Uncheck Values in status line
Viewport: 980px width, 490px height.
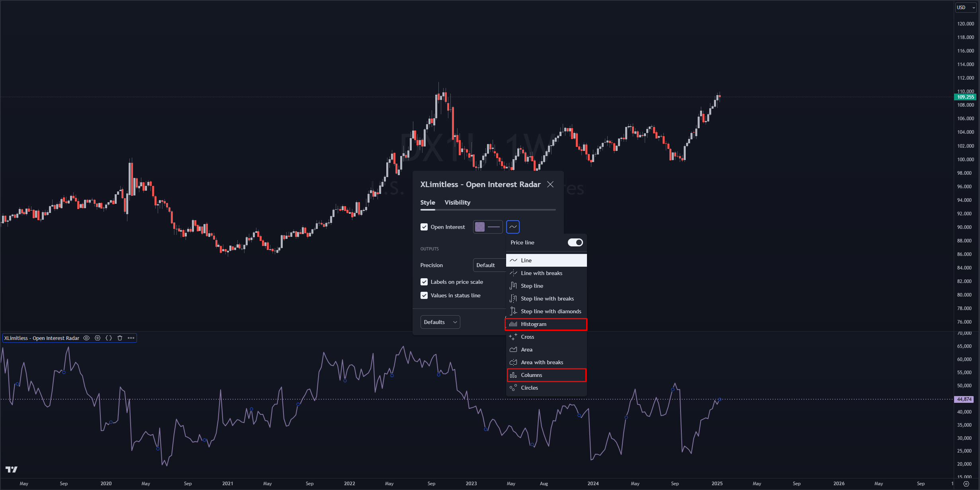point(424,295)
